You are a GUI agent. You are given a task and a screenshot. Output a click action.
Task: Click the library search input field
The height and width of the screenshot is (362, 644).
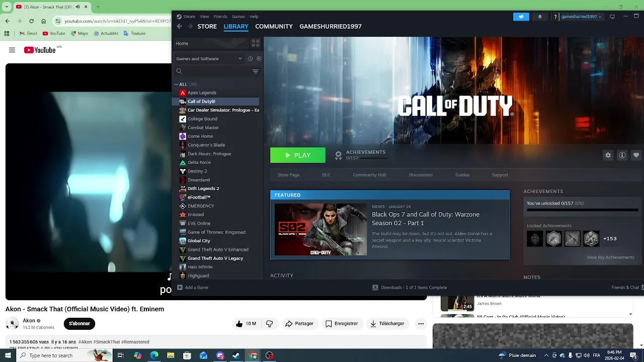pos(216,71)
